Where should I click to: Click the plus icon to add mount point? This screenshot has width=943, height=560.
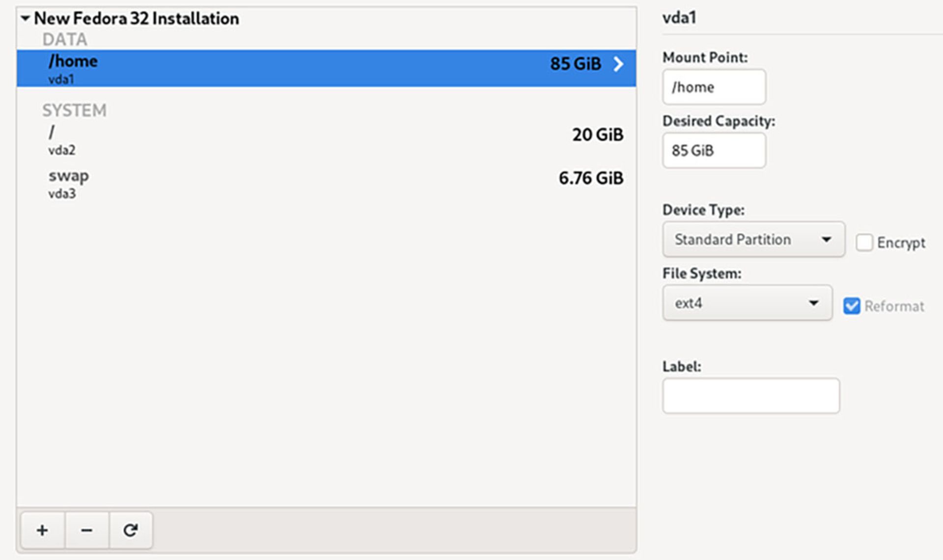click(x=42, y=530)
